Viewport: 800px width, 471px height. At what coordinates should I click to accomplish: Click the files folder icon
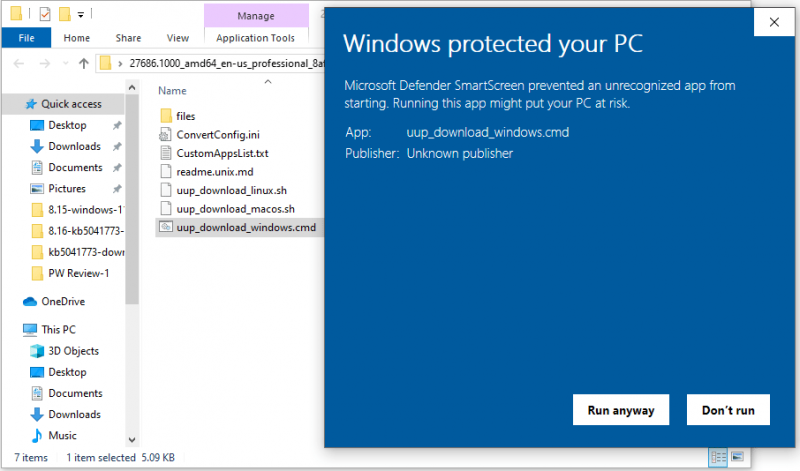(166, 116)
